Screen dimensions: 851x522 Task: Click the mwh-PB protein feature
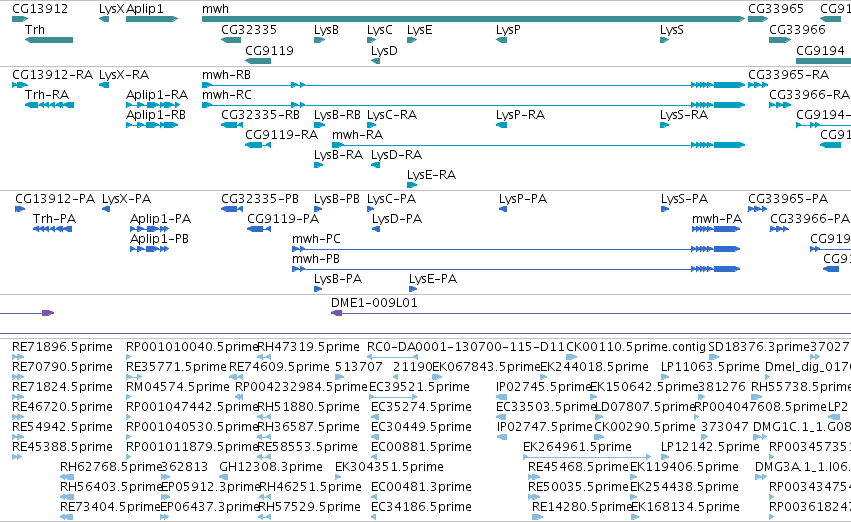pos(516,269)
